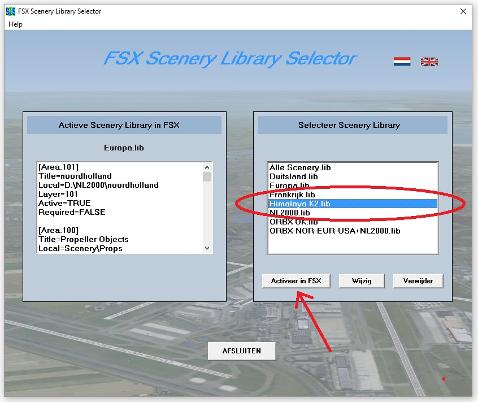This screenshot has height=402, width=478.
Task: Click the scroll down arrow of active scenery list
Action: point(207,248)
